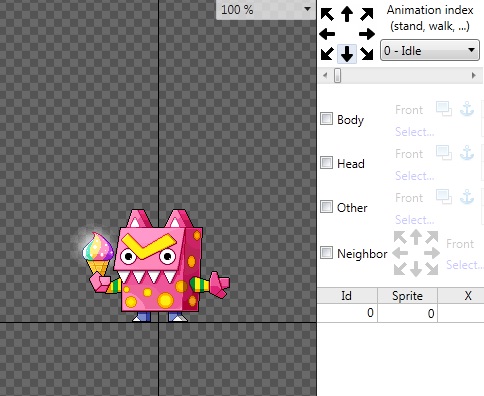This screenshot has width=484, height=396.
Task: Click Neighbor left direction arrow
Action: tap(400, 253)
